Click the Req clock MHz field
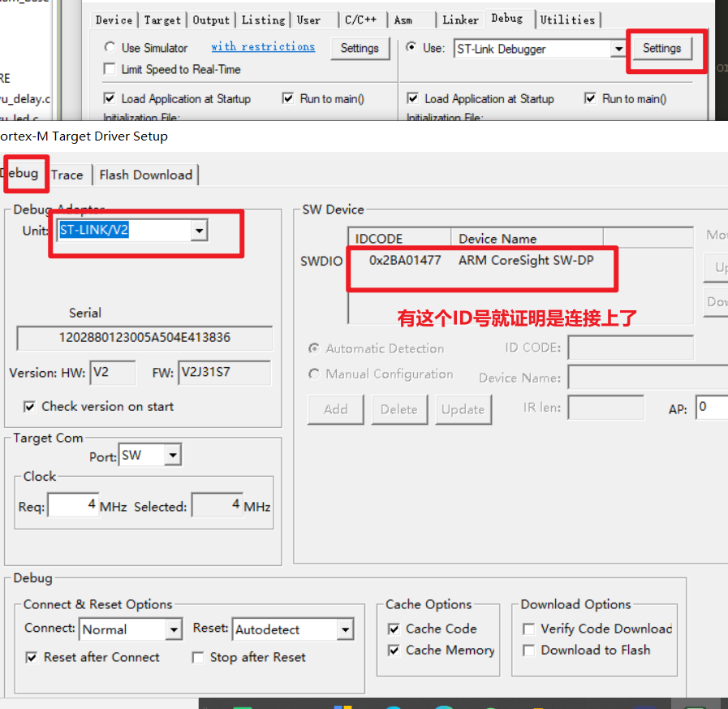 tap(73, 505)
